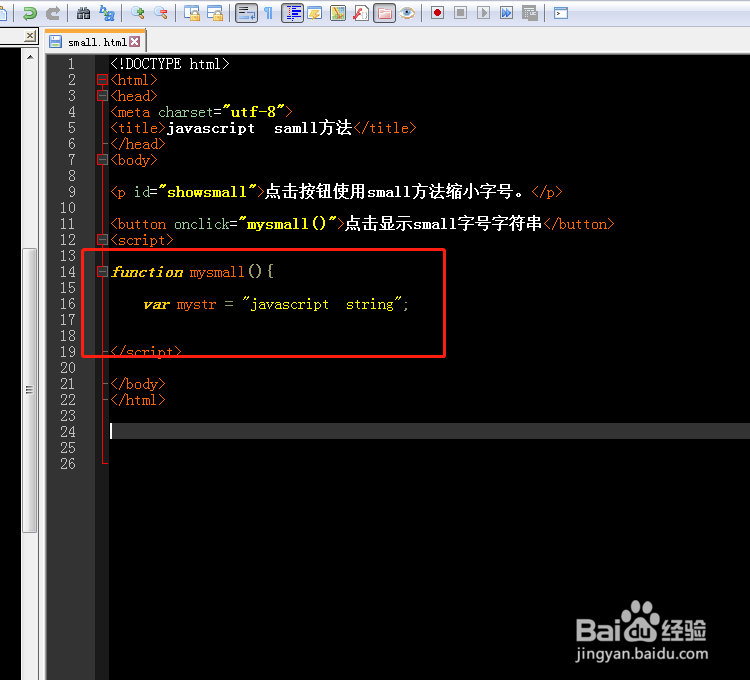Start recording a macro
This screenshot has width=750, height=680.
point(437,13)
